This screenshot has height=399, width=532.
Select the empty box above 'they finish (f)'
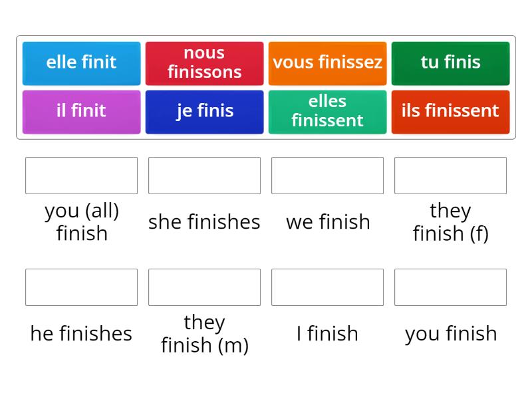450,176
